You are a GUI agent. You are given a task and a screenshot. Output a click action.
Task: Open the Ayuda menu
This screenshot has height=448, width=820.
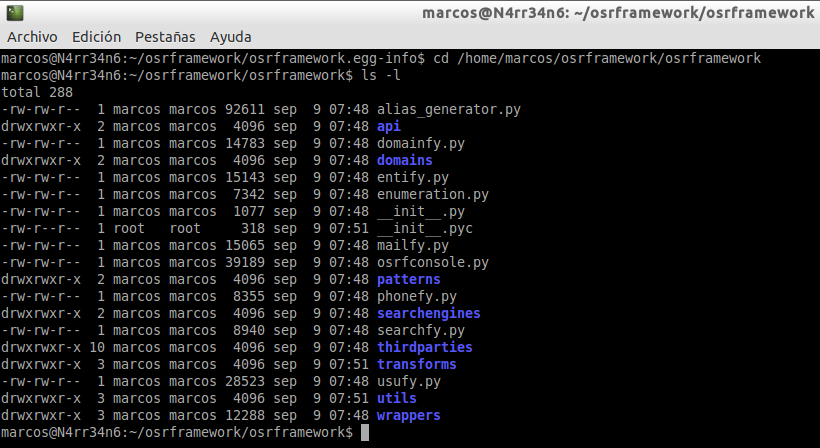tap(230, 37)
